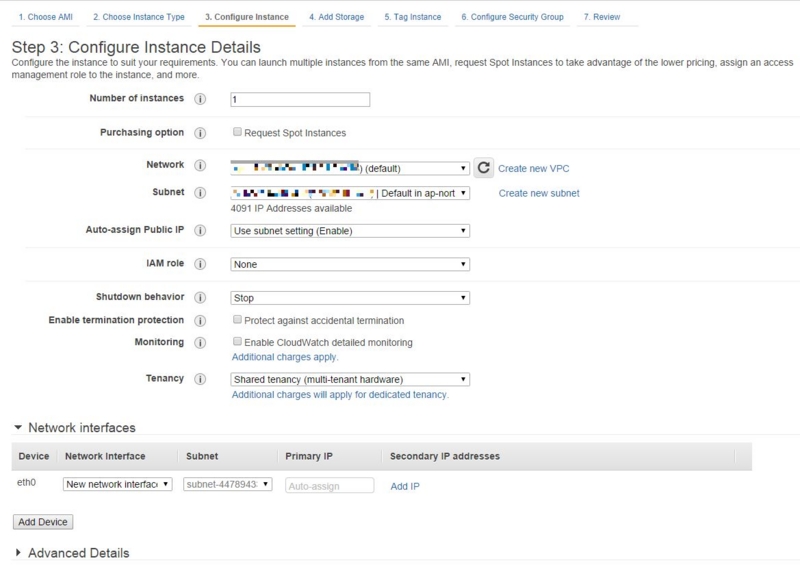Screen dimensions: 800x576
Task: Click the Create new VPC link
Action: click(x=534, y=169)
